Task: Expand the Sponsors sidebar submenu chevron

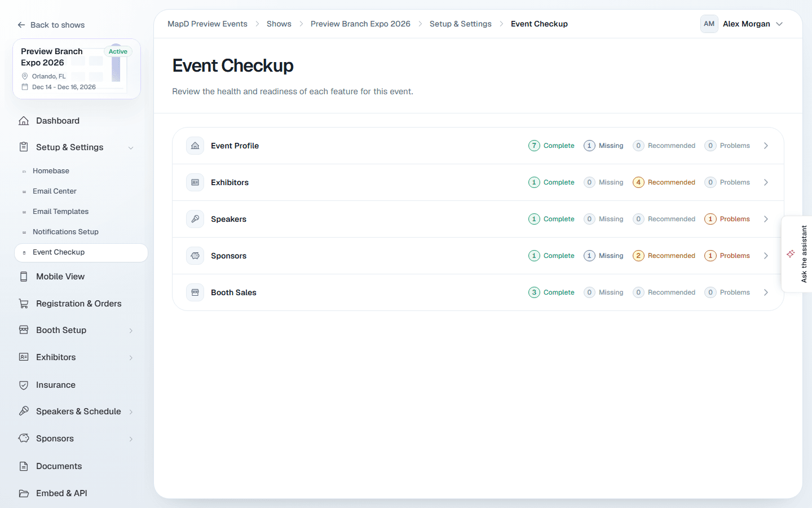Action: point(131,439)
